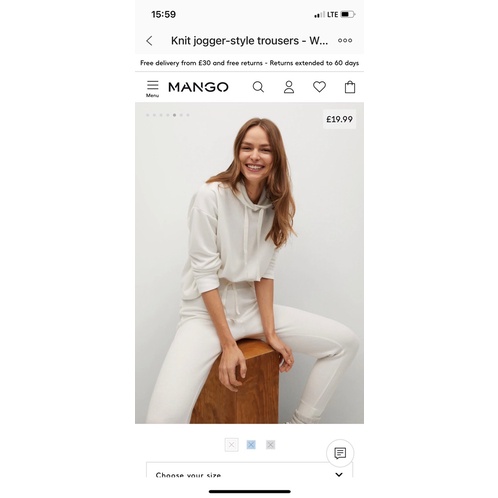Open the three-dot options menu

point(345,40)
